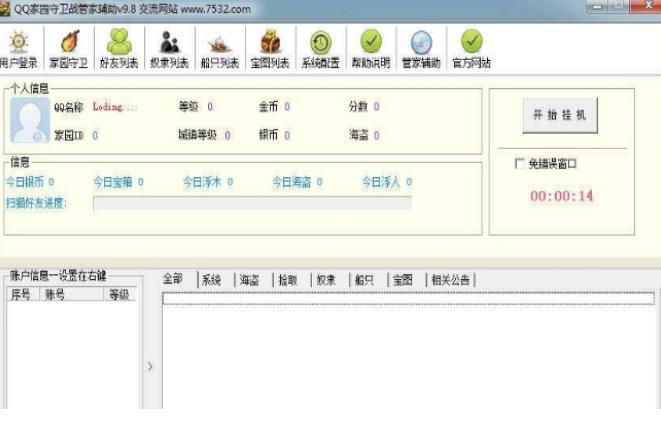Click the 银币 label in 个人信息
Screen dimensions: 661x425
pos(269,135)
